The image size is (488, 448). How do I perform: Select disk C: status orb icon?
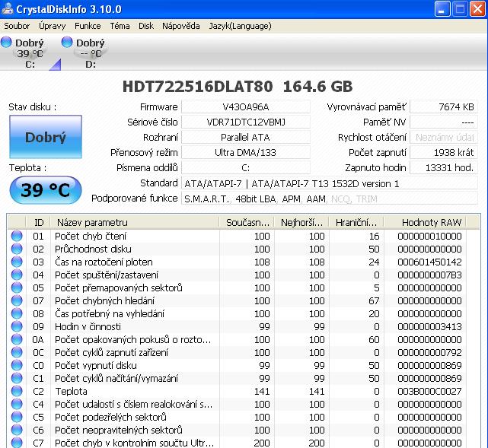pos(7,43)
